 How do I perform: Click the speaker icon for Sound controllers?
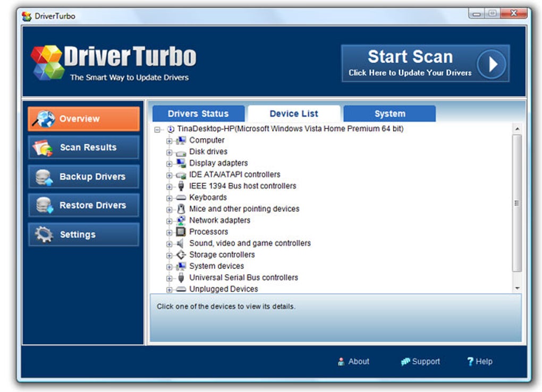click(180, 243)
